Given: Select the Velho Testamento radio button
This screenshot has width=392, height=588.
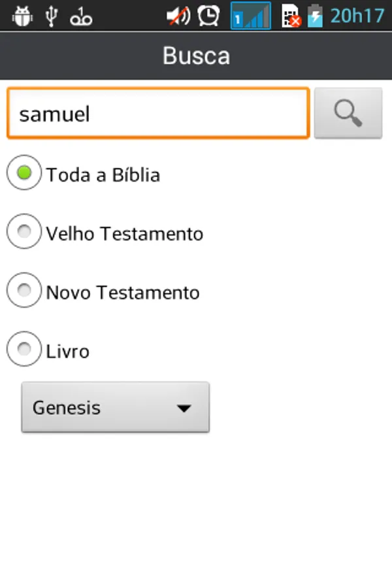Looking at the screenshot, I should tap(24, 233).
